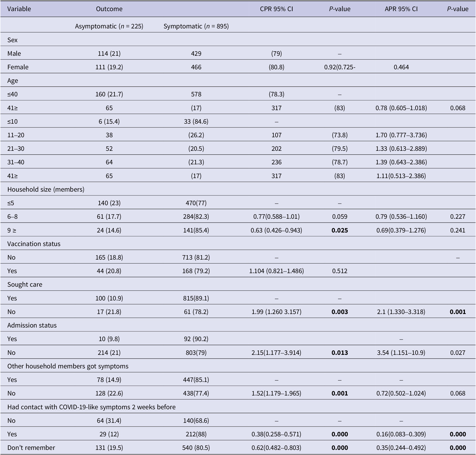Click the 0.38(0.258–0.571) cell

coord(276,434)
